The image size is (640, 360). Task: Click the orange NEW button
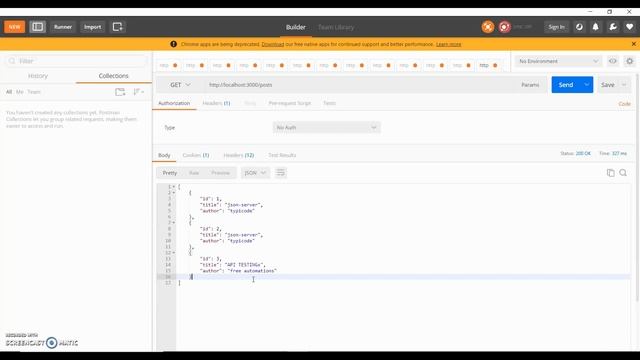[x=14, y=27]
